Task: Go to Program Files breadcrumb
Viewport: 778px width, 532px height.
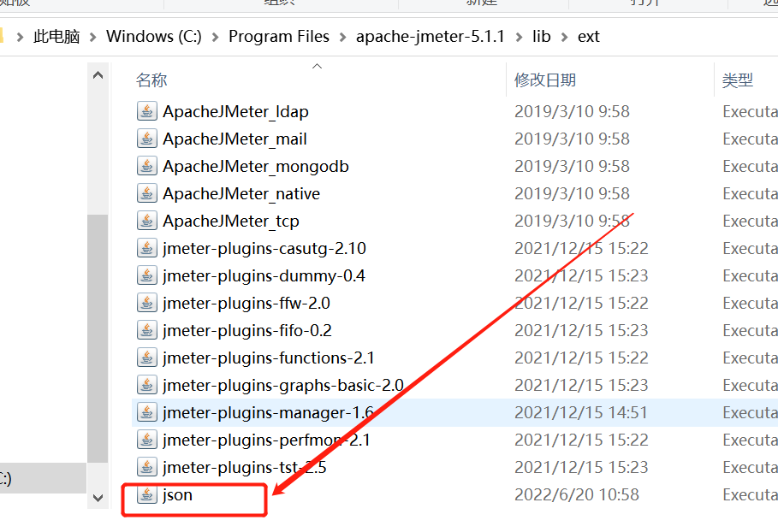Action: point(279,37)
